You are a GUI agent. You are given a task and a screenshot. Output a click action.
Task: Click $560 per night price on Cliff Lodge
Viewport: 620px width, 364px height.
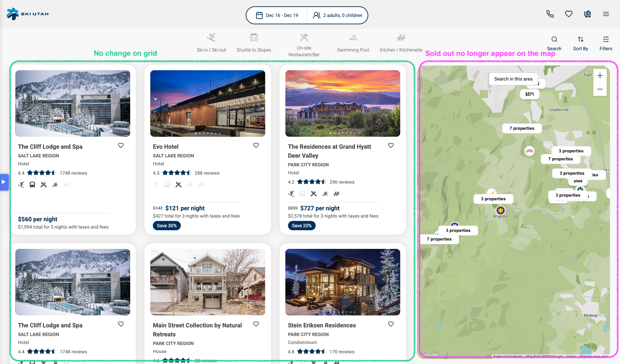pos(38,219)
